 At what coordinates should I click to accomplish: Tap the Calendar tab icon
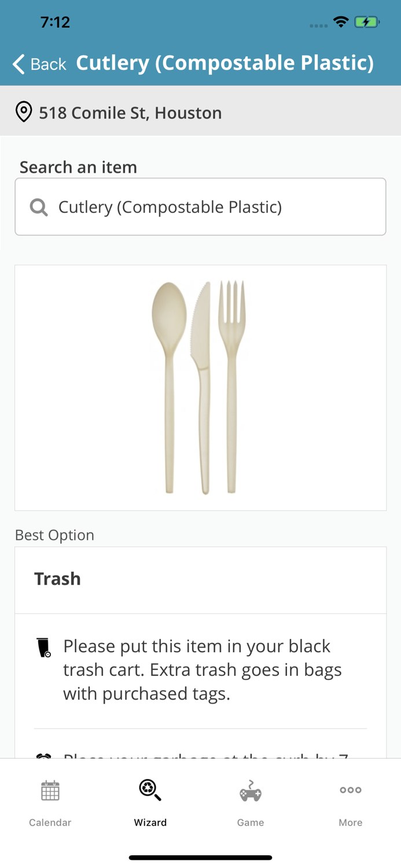(50, 789)
